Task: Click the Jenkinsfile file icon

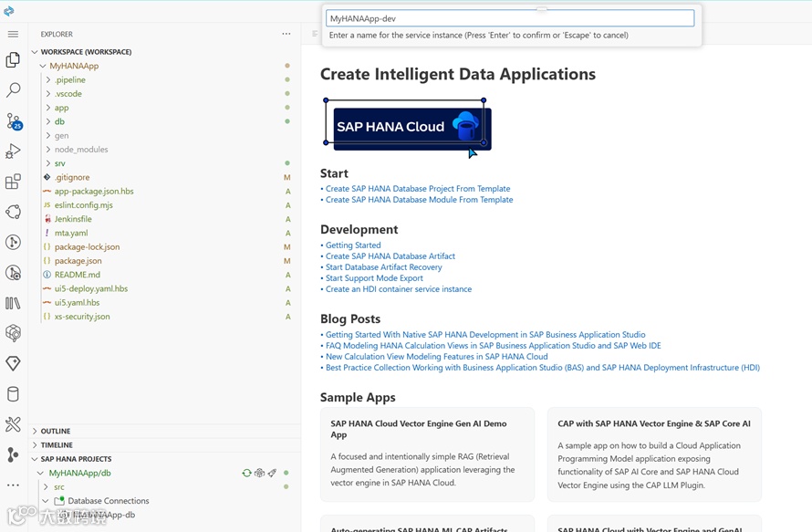Action: (47, 219)
